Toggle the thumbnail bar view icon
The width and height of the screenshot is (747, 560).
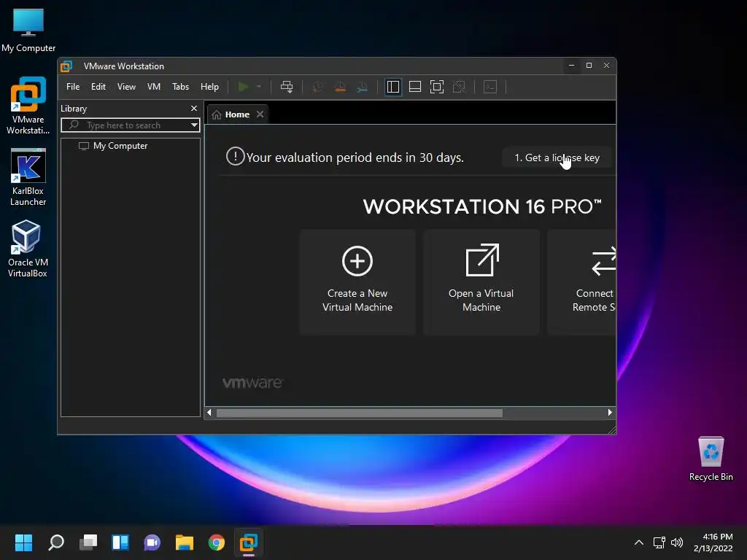(x=415, y=87)
